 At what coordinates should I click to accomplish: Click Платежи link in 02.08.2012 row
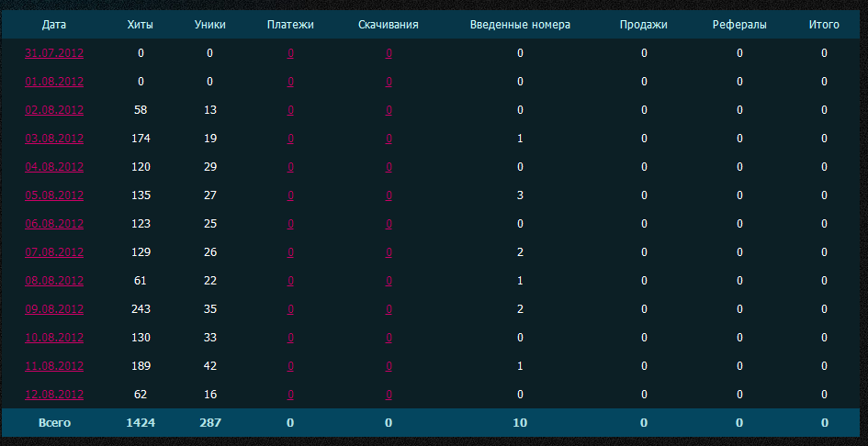click(x=290, y=110)
